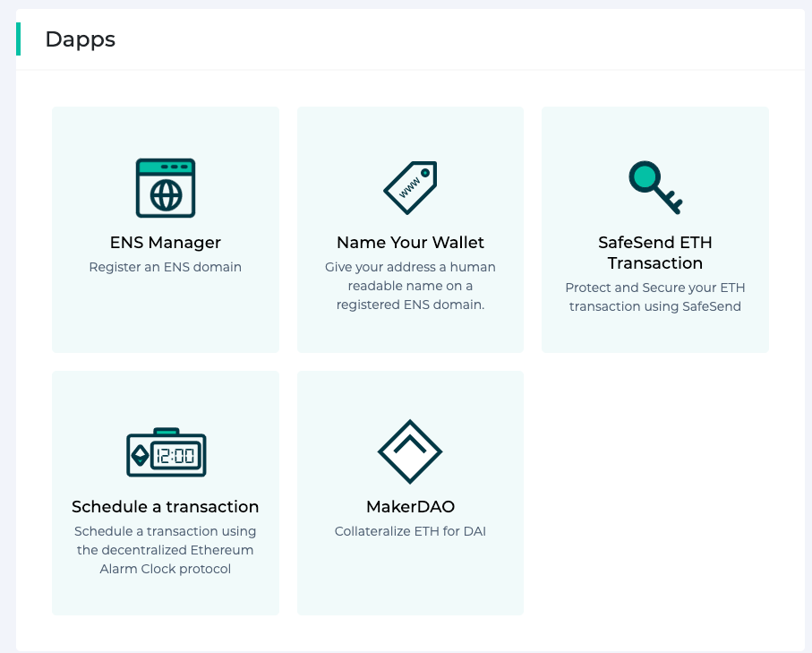
Task: Click the ENS Manager browser globe icon
Action: (166, 188)
